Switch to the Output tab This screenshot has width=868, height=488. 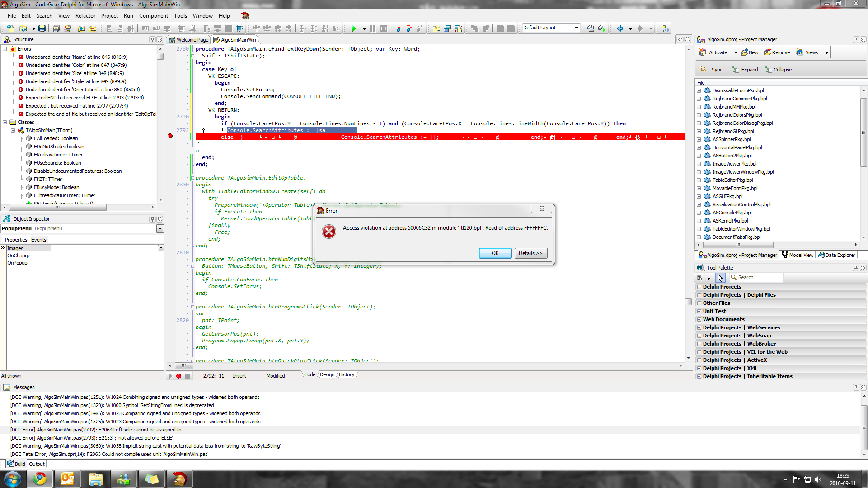coord(37,464)
